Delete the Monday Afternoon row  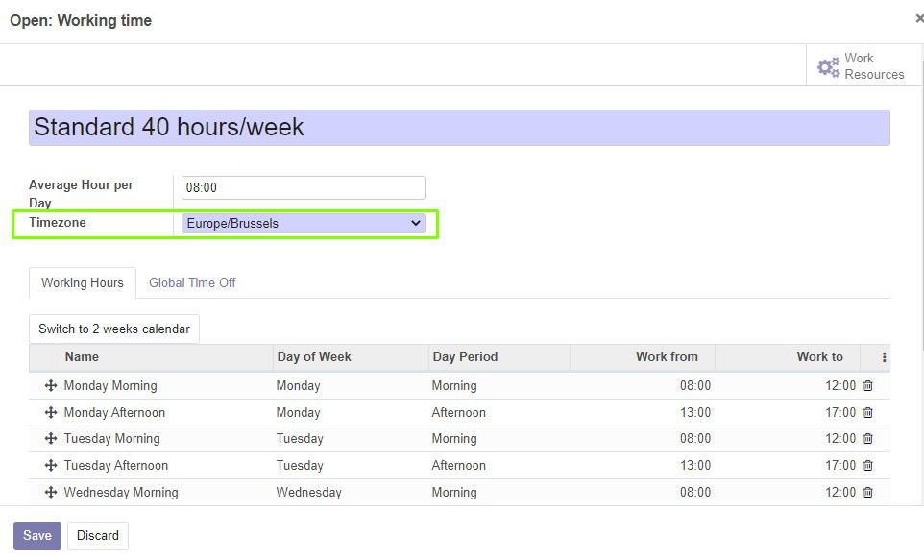[867, 413]
